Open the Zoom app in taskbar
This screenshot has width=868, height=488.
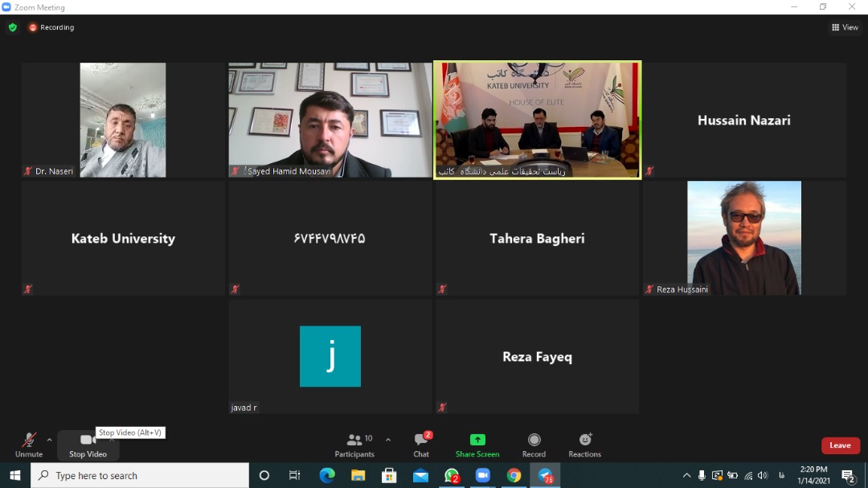[483, 475]
